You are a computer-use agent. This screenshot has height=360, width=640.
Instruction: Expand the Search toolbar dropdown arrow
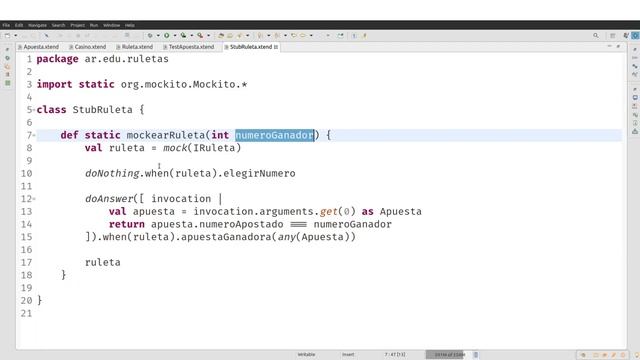248,36
